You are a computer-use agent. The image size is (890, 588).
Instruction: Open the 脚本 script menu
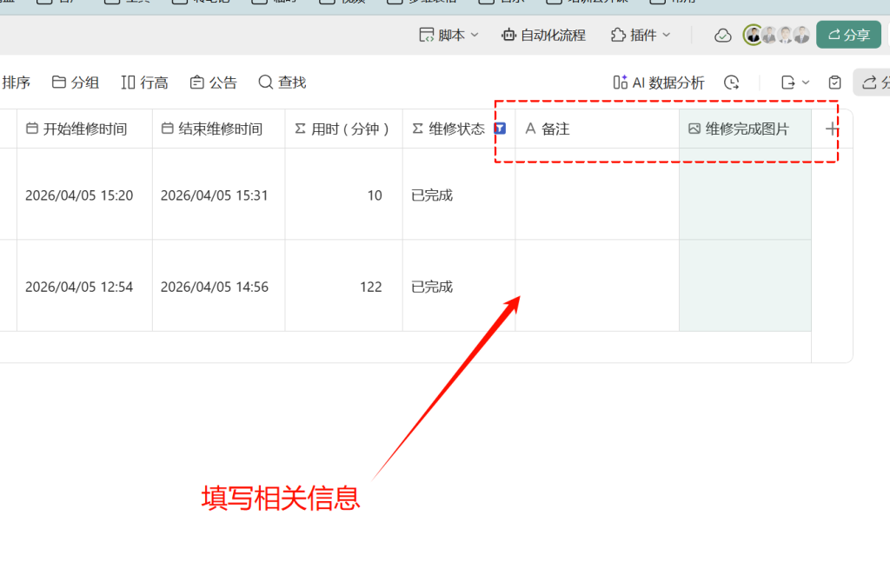(x=448, y=35)
